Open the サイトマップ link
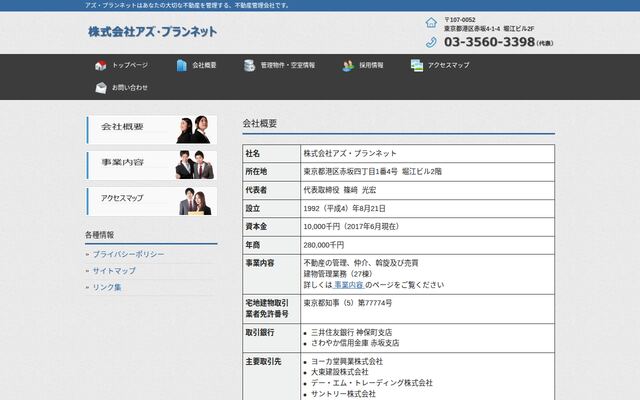 tap(114, 271)
